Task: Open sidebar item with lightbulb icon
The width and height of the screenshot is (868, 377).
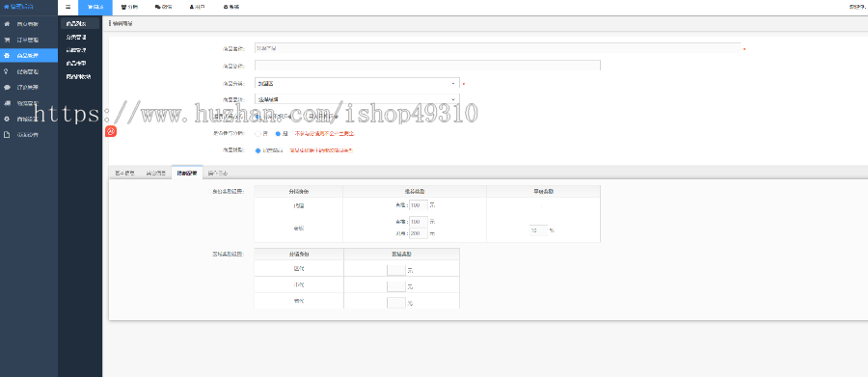Action: 29,71
